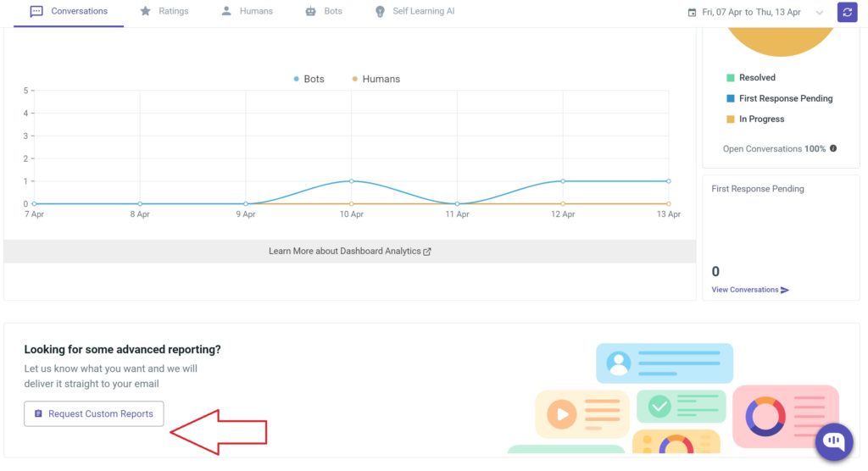This screenshot has height=471, width=868.
Task: Open Learn More about Dashboard Analytics link
Action: (x=350, y=252)
